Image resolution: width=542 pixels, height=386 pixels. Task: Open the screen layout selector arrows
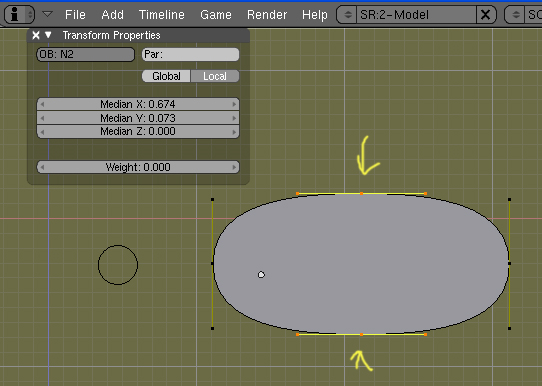pyautogui.click(x=347, y=15)
